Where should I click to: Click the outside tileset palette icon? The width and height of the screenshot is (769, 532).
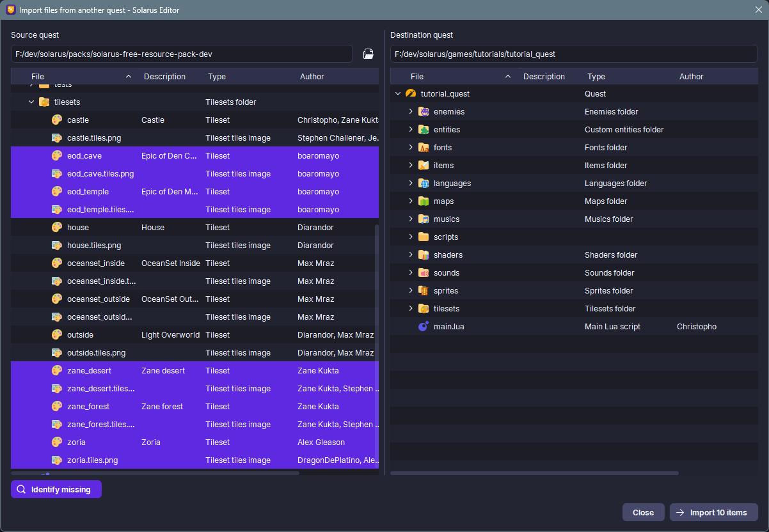[x=57, y=334]
